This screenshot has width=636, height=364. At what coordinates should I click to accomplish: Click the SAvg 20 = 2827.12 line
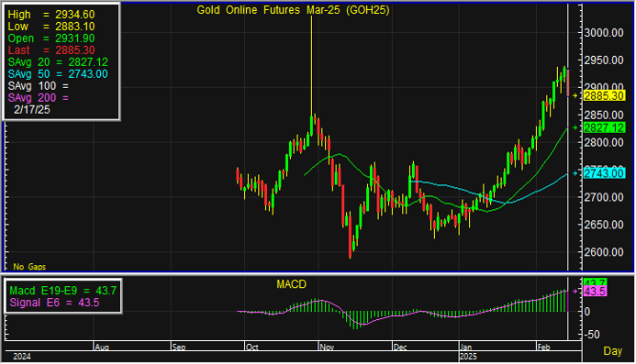click(58, 62)
